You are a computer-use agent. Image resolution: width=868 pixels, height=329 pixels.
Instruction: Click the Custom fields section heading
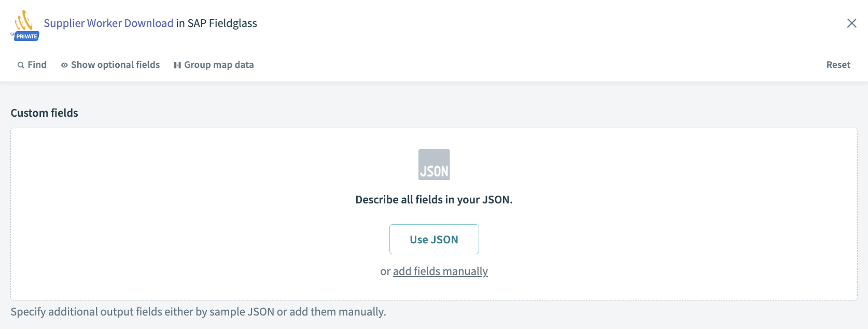[45, 113]
